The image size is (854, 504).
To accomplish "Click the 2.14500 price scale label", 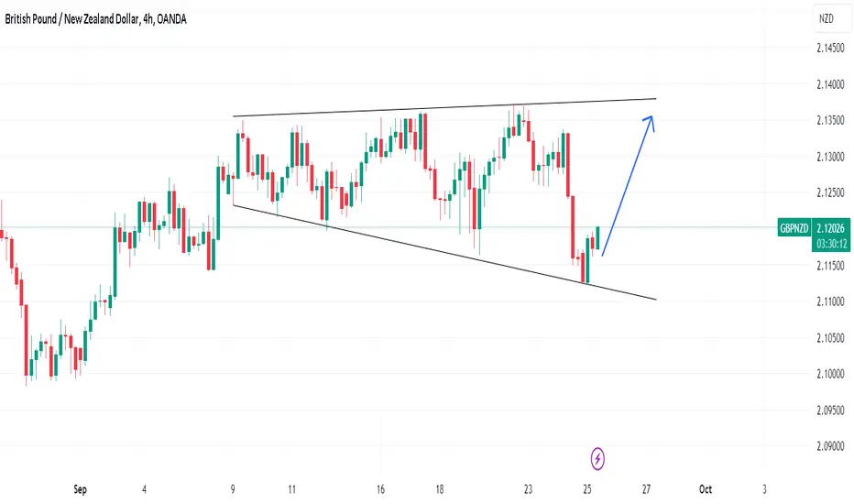I will [x=830, y=48].
